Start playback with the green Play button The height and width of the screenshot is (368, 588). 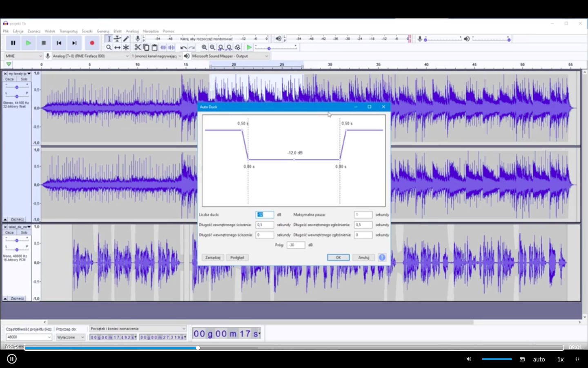point(29,43)
